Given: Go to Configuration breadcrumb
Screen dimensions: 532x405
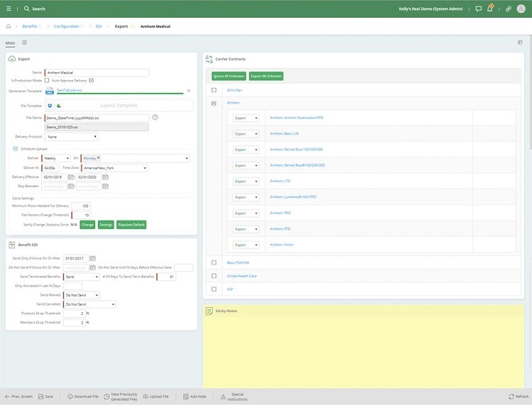Looking at the screenshot, I should 67,26.
